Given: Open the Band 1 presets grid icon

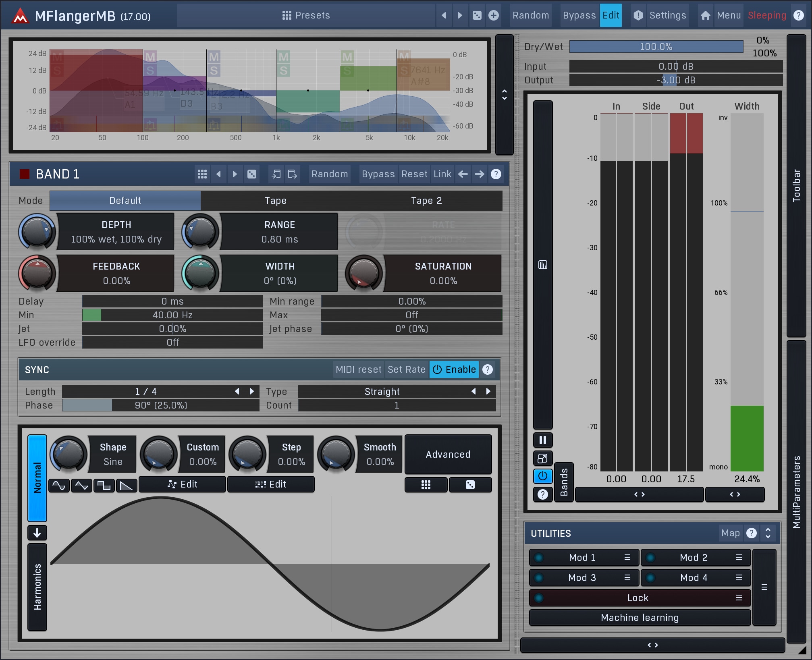Looking at the screenshot, I should pos(202,174).
